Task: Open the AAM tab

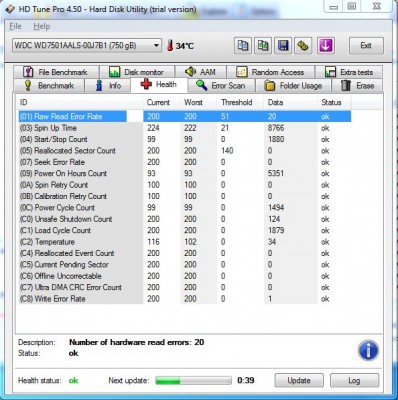Action: 200,72
